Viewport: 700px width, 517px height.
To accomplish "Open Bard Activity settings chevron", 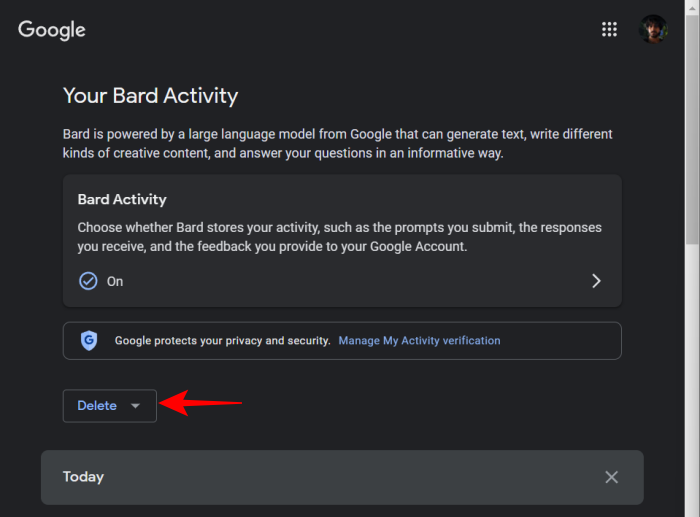I will pyautogui.click(x=596, y=281).
